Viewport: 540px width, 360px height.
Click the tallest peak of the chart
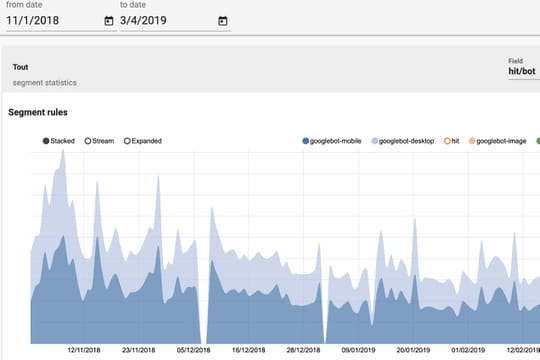(x=63, y=151)
